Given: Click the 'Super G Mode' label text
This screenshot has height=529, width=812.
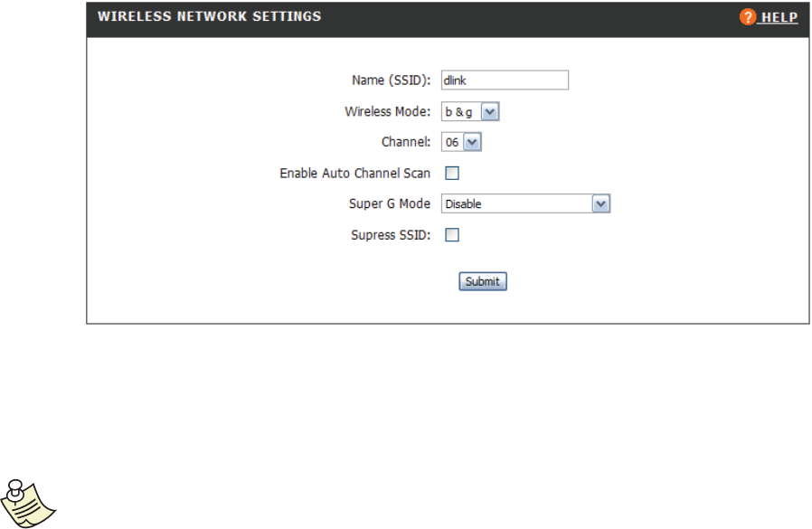Looking at the screenshot, I should click(x=390, y=204).
